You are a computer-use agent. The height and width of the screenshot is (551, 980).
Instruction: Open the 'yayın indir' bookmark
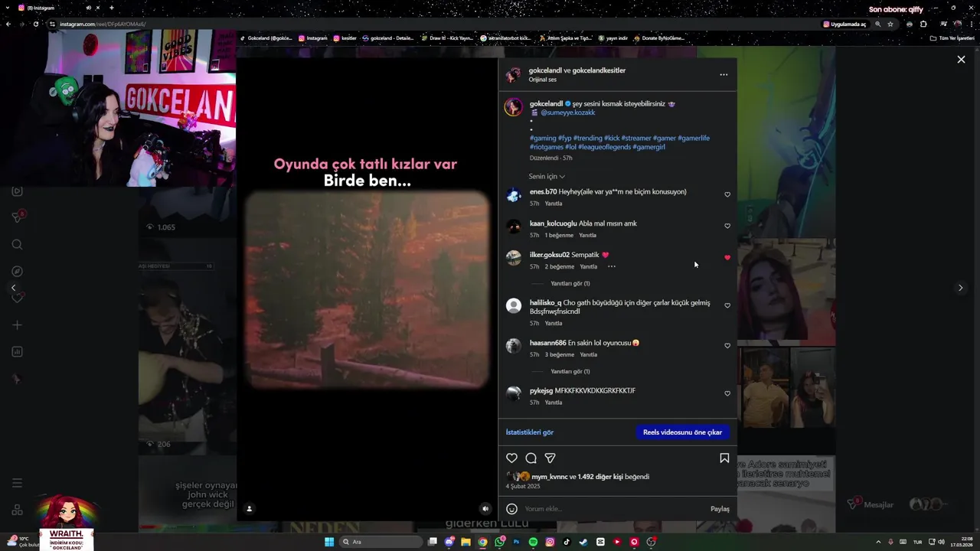pos(612,38)
